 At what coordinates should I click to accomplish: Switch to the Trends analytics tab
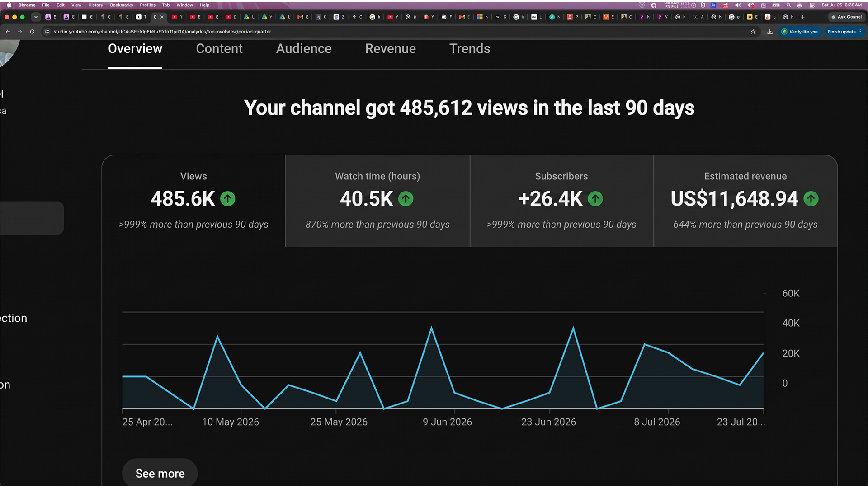470,49
